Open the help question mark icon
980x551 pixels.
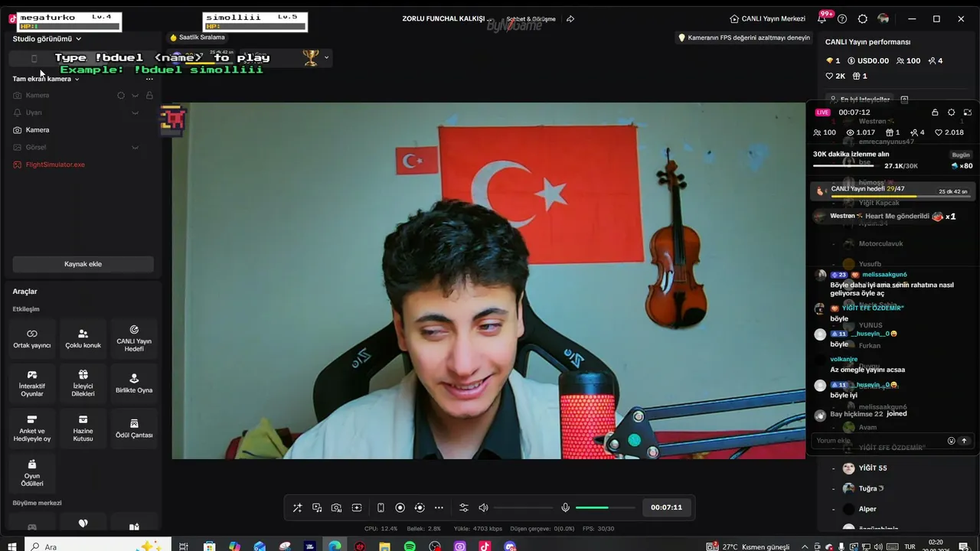[842, 19]
